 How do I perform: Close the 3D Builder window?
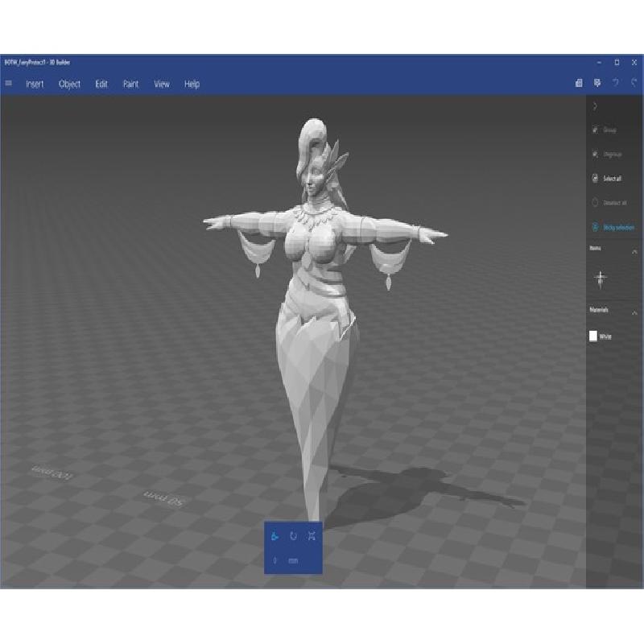(634, 63)
